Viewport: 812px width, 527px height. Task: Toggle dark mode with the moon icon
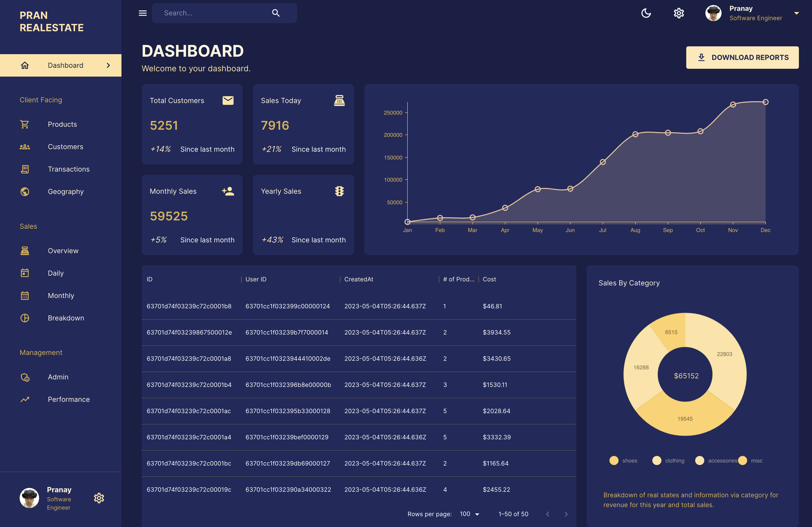tap(646, 13)
